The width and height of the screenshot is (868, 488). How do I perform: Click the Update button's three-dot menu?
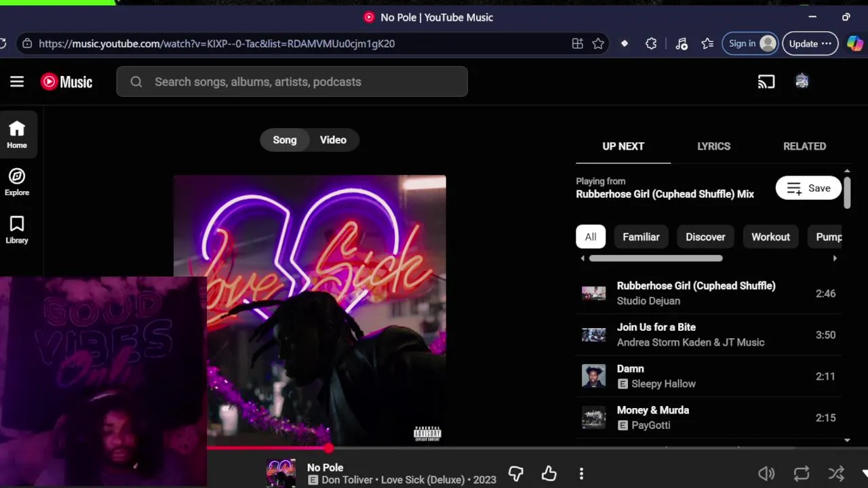pos(826,43)
